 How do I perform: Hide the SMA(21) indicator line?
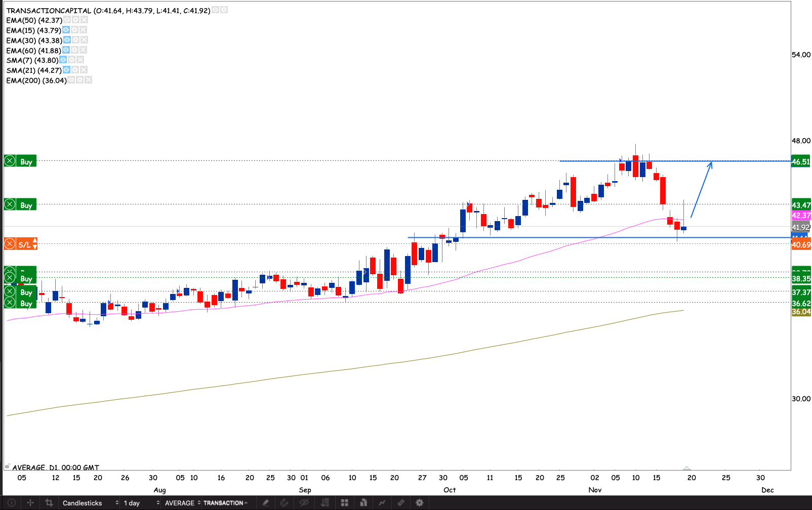tap(66, 70)
